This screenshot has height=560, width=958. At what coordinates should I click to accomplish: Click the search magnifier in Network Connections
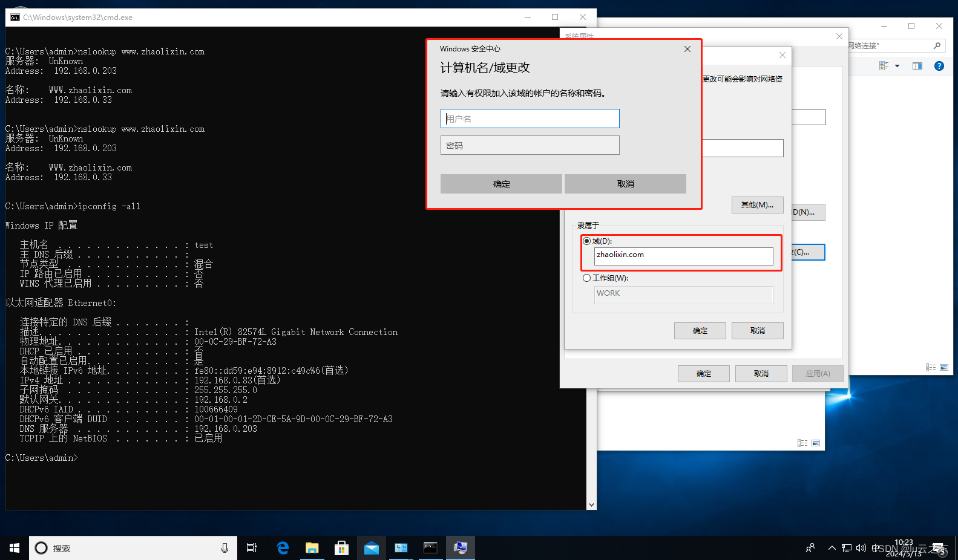coord(937,46)
